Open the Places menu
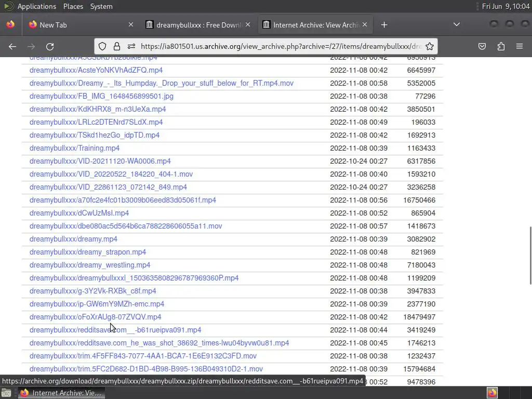Screen dimensions: 532x399 pos(73,6)
